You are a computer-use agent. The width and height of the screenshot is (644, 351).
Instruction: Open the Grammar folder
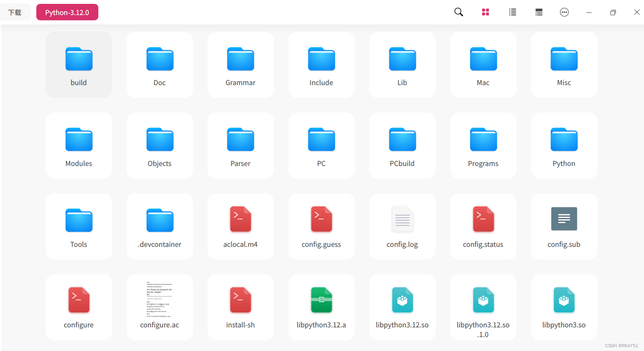(x=240, y=65)
